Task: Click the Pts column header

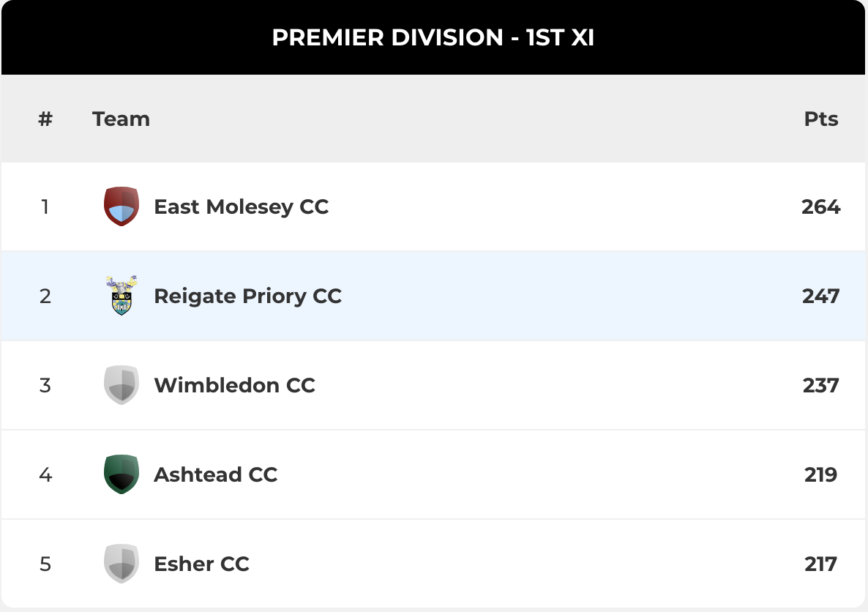Action: (821, 119)
